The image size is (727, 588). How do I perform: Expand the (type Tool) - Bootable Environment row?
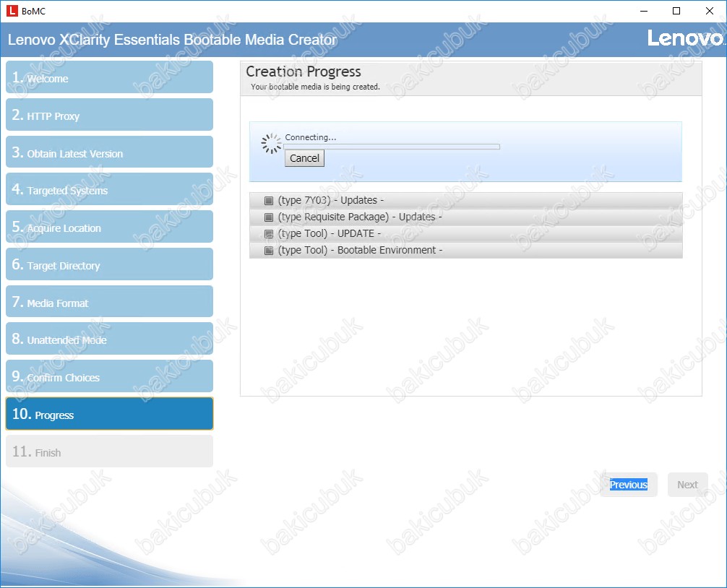[466, 251]
